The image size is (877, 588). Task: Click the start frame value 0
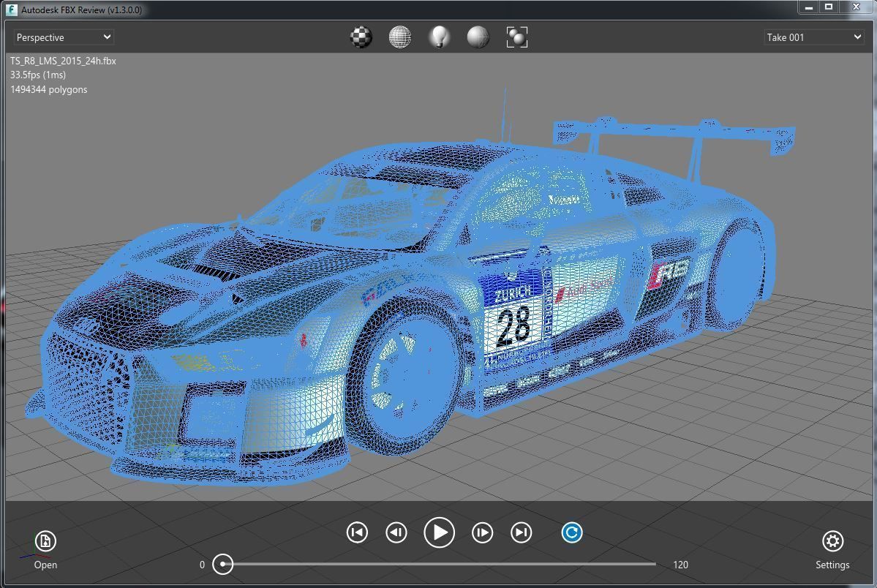pos(202,565)
